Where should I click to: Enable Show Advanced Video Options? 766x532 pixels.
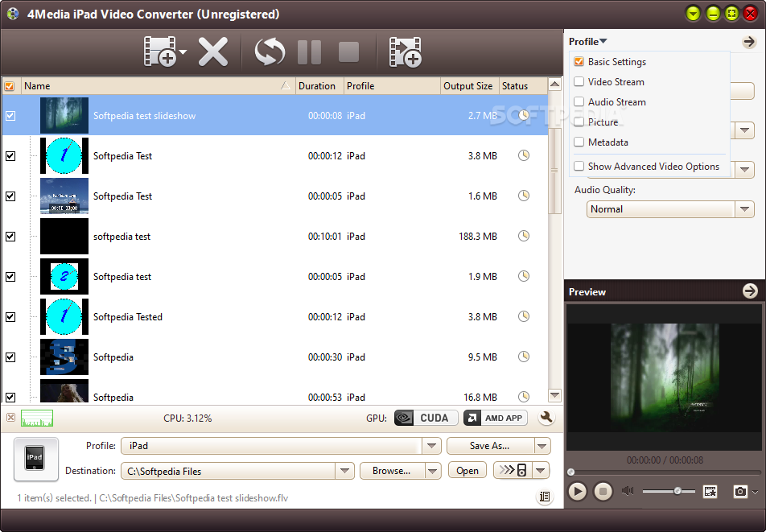(579, 166)
